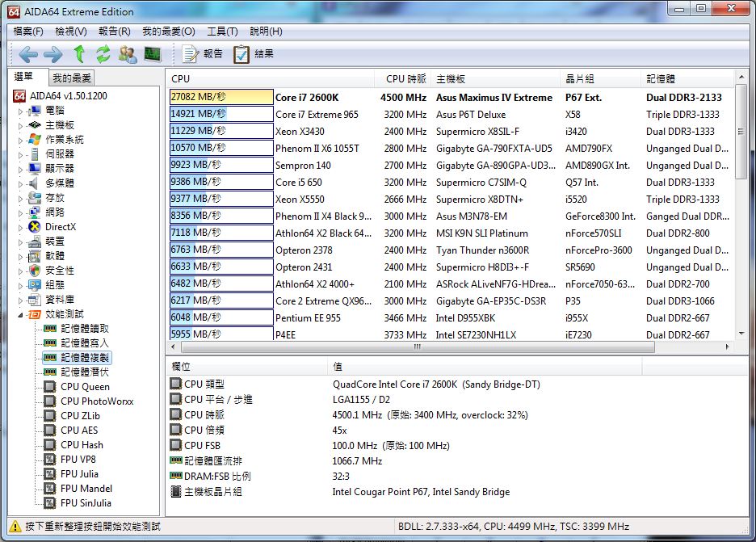Expand the 主機板 tree node arrow
The width and height of the screenshot is (756, 542).
tap(20, 126)
